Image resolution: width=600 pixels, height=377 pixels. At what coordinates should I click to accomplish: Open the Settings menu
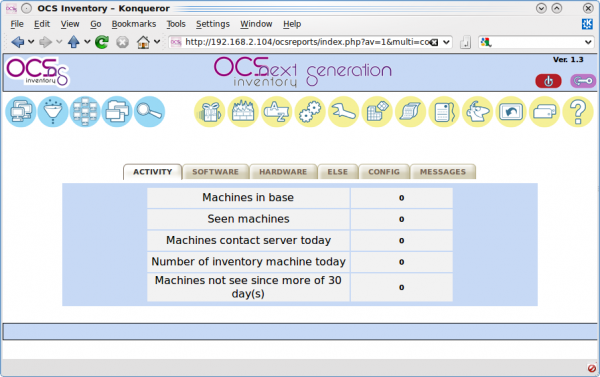213,24
